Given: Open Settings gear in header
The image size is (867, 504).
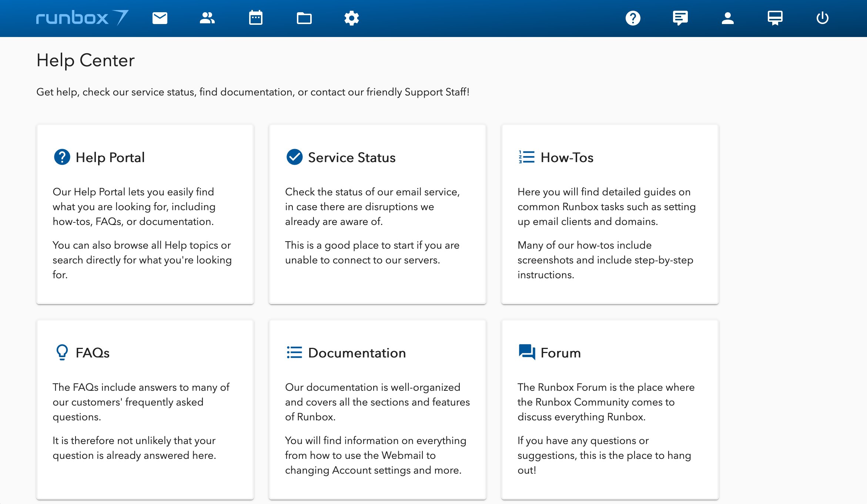Looking at the screenshot, I should 351,18.
